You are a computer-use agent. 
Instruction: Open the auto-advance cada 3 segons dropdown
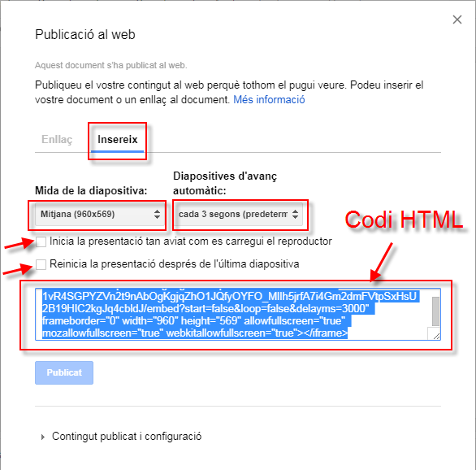(239, 215)
